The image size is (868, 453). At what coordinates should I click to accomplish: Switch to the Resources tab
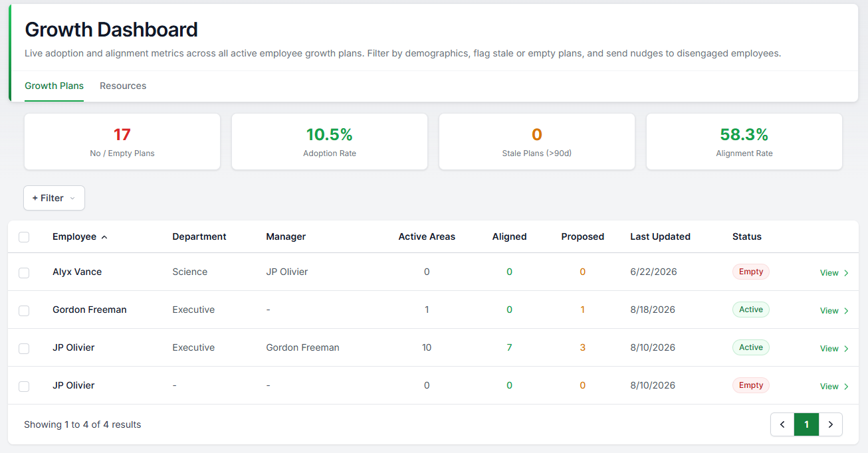pyautogui.click(x=123, y=86)
